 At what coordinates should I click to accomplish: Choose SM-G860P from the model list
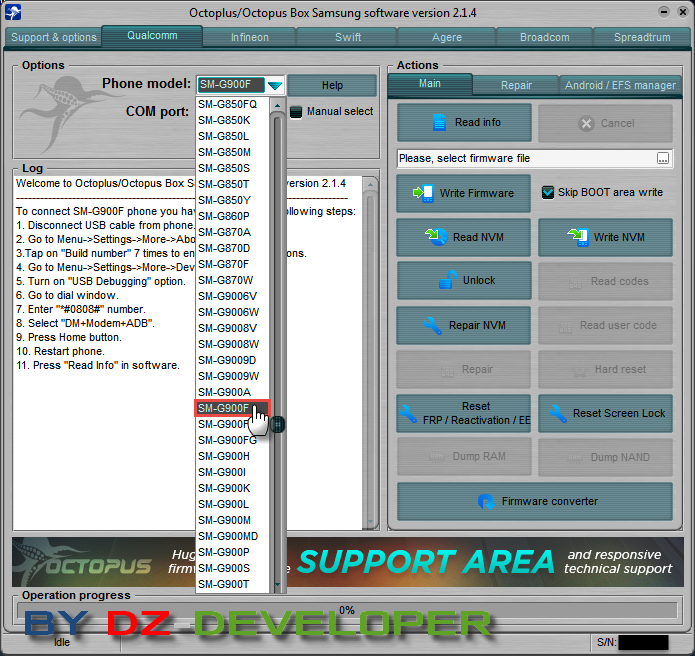tap(232, 216)
